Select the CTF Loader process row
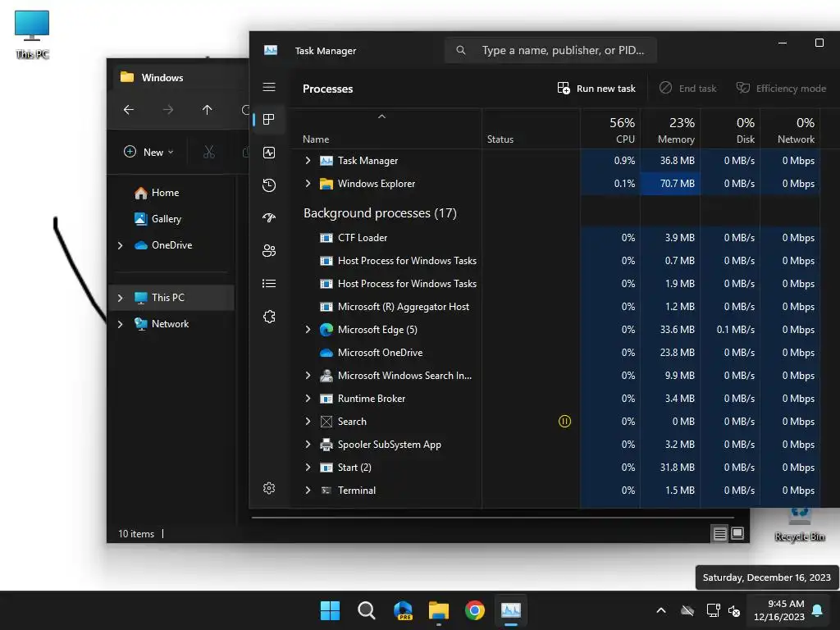 click(x=555, y=238)
